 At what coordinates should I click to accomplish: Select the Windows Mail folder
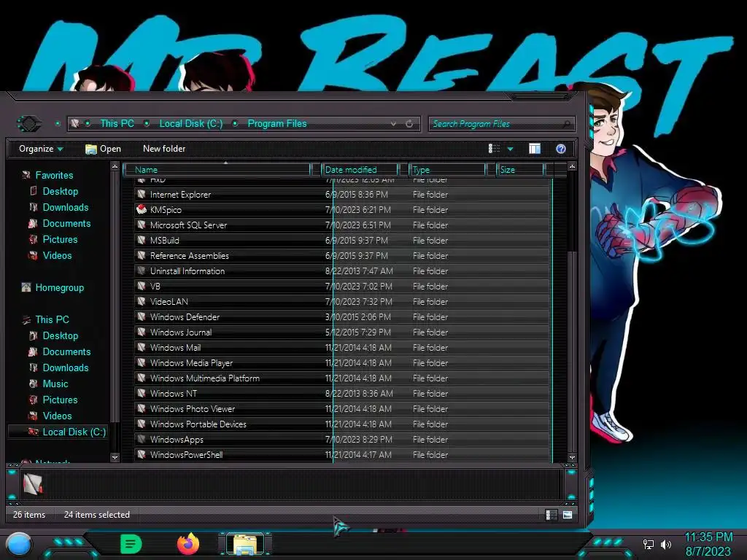coord(341,347)
